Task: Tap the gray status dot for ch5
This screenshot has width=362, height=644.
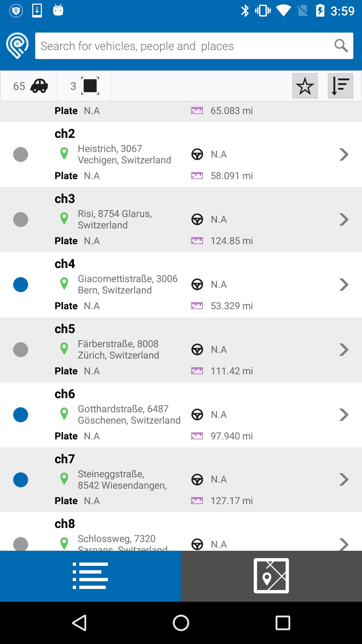Action: [20, 350]
